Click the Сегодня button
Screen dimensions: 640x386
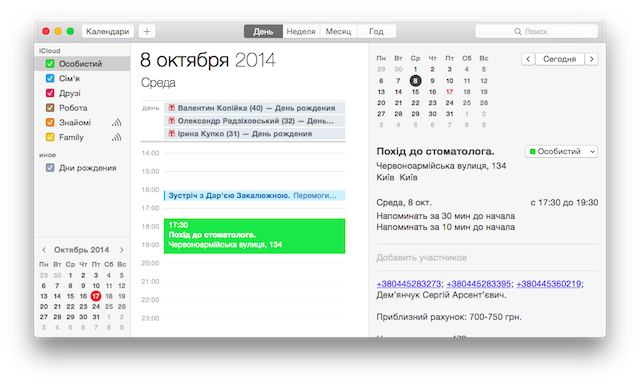[x=560, y=59]
